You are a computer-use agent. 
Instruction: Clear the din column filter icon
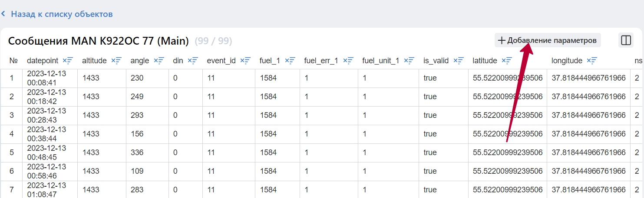click(192, 61)
